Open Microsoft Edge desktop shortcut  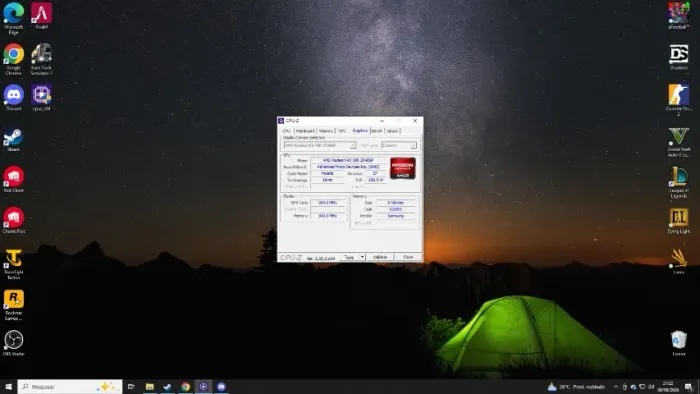tap(13, 17)
